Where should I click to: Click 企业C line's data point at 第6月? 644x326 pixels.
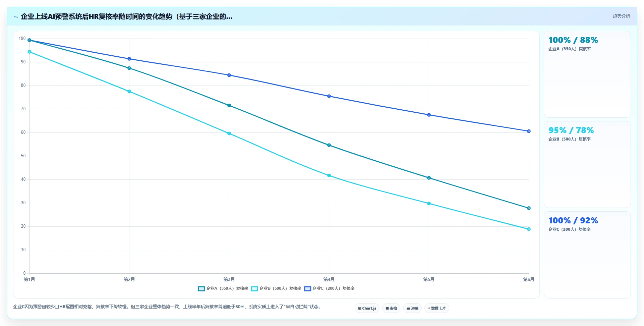point(529,131)
